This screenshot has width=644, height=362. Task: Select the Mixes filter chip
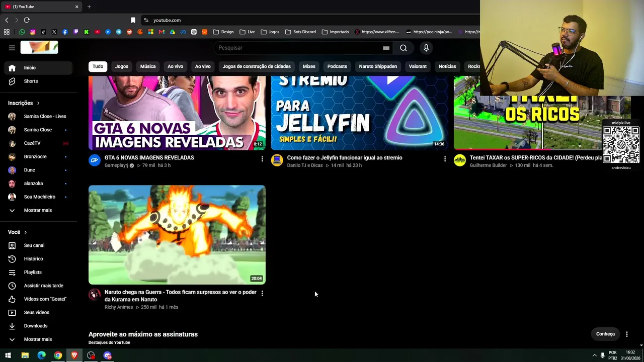point(309,66)
